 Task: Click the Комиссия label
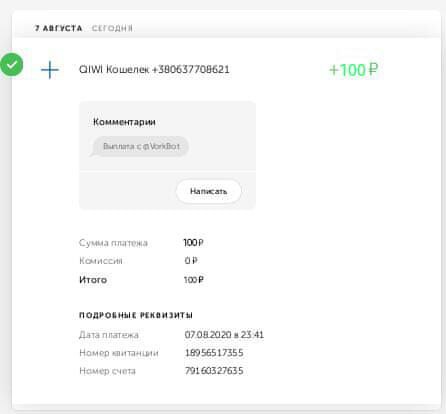point(101,261)
